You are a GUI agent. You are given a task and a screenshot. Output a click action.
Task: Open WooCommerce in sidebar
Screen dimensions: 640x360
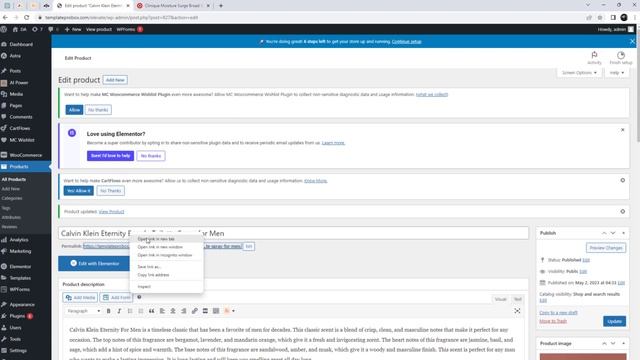pos(25,155)
